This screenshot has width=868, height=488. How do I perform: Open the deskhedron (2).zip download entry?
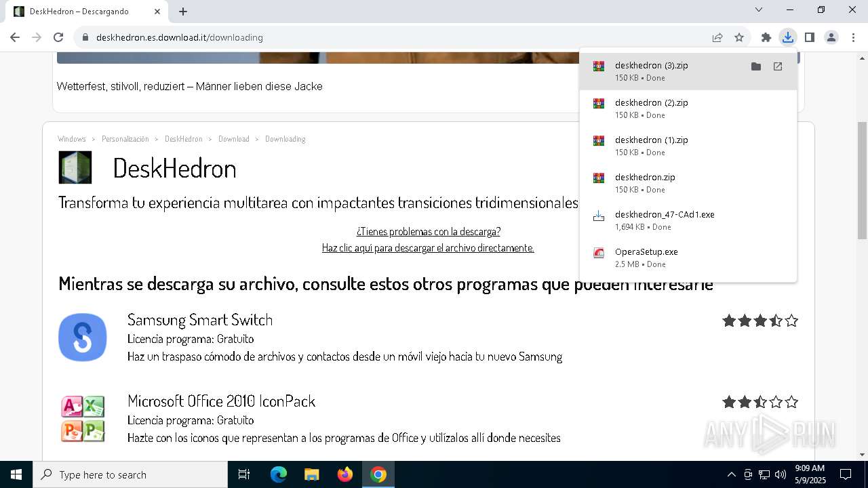click(688, 108)
